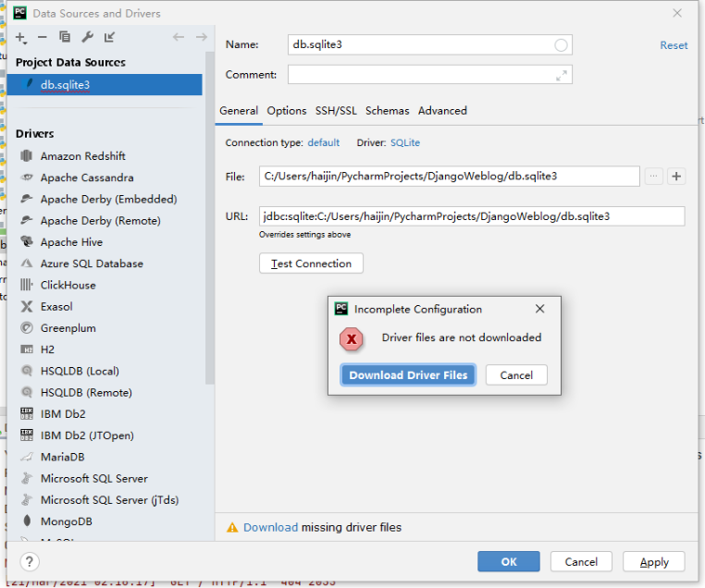Switch to the Options tab
The width and height of the screenshot is (705, 588).
[287, 110]
